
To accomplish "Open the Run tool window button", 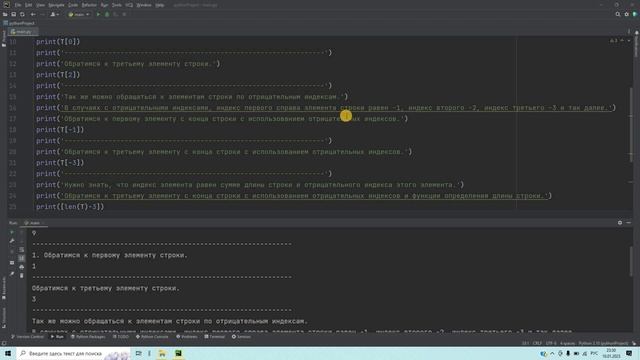I will tap(57, 337).
